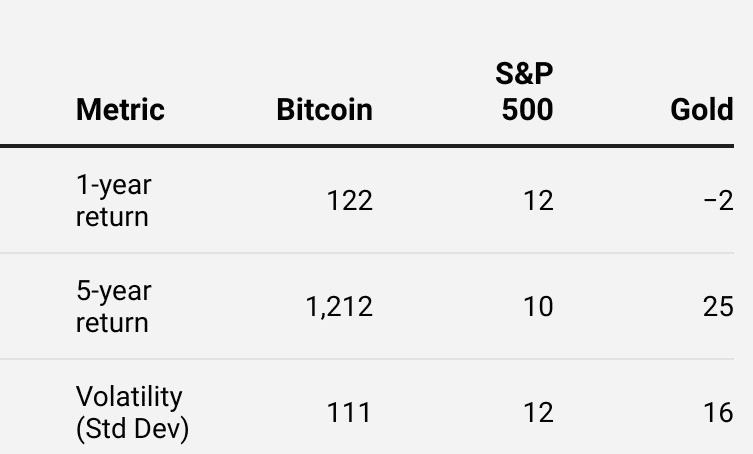Click Bitcoin's 5-year return value 1,212
Viewport: 753px width, 454px height.
coord(339,306)
